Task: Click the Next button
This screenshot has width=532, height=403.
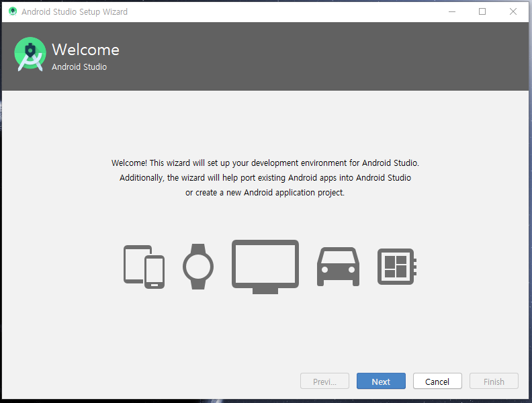Action: tap(381, 381)
